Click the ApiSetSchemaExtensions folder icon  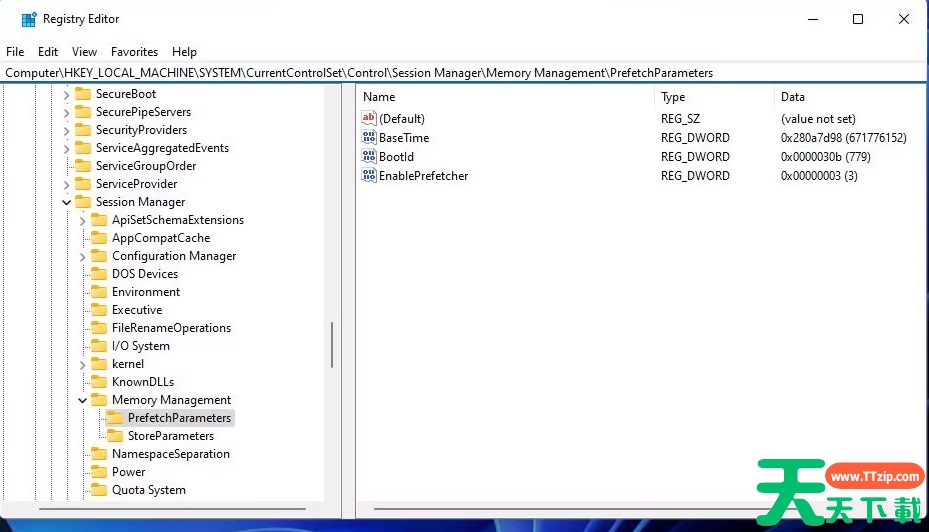[99, 220]
